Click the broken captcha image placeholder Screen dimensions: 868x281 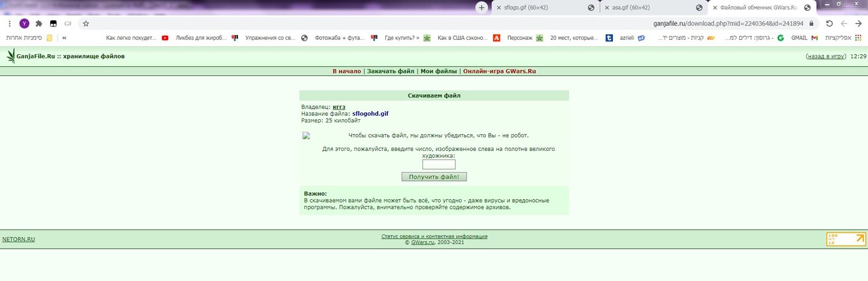coord(306,135)
